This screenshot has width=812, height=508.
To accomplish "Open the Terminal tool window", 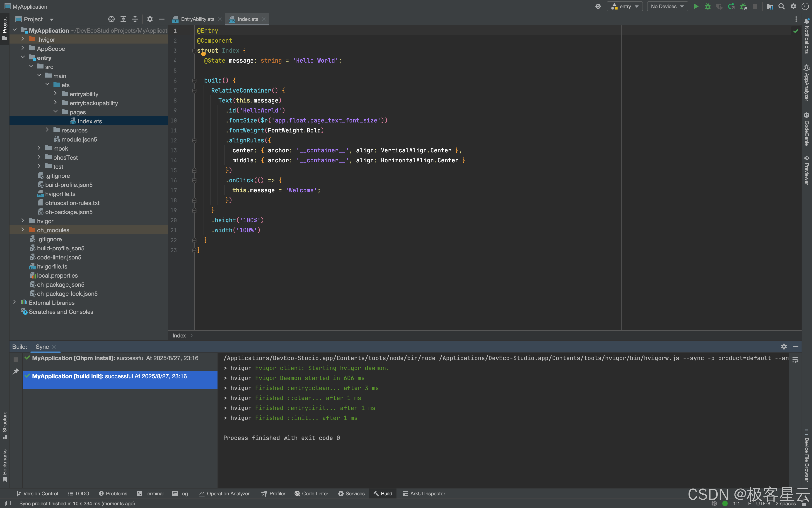I will pos(150,493).
